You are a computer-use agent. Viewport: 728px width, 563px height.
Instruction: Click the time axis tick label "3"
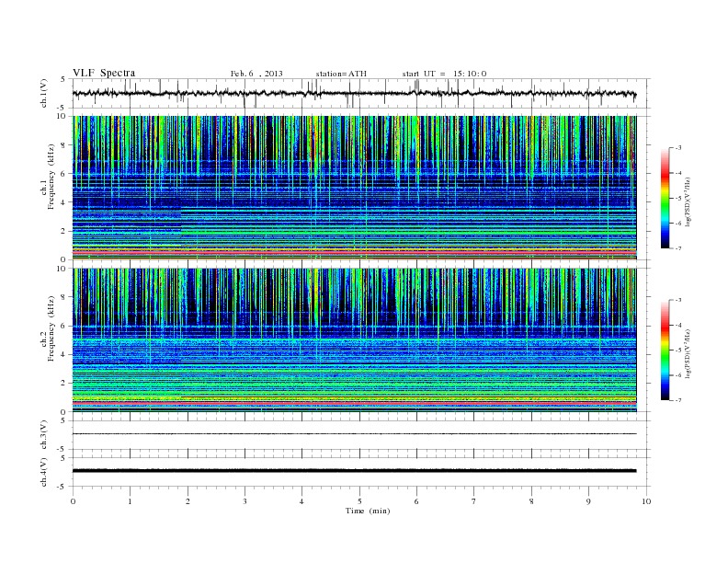pyautogui.click(x=245, y=501)
